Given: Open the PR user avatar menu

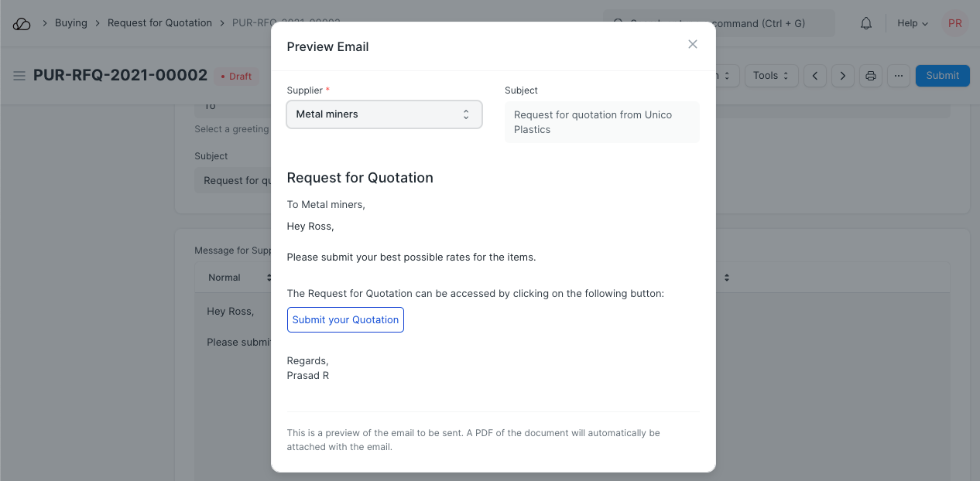Looking at the screenshot, I should (x=954, y=23).
